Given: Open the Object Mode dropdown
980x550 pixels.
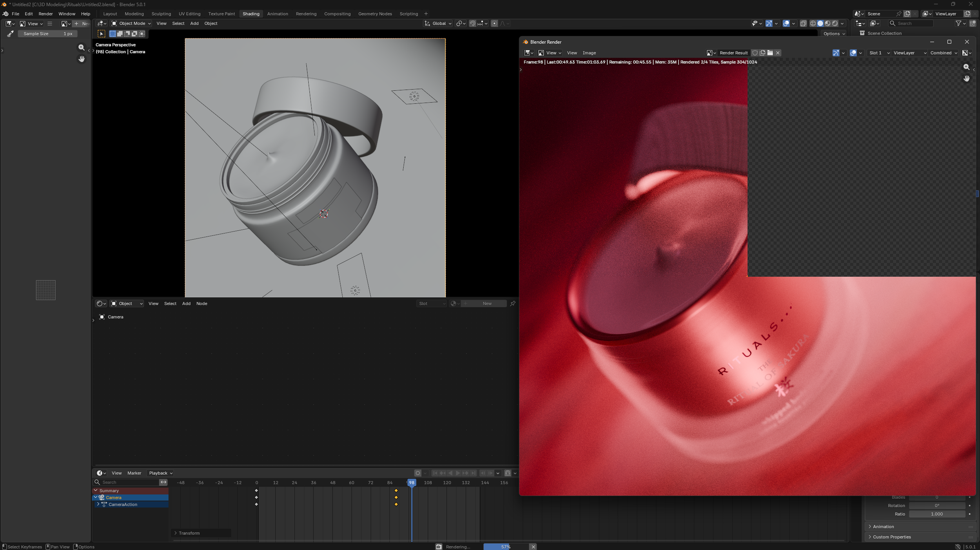Looking at the screenshot, I should [x=131, y=24].
